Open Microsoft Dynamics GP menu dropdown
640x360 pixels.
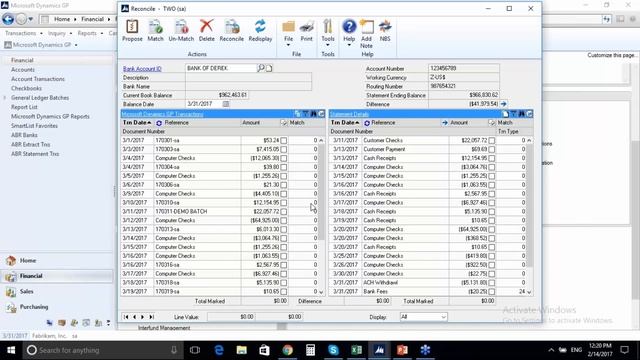[x=76, y=45]
